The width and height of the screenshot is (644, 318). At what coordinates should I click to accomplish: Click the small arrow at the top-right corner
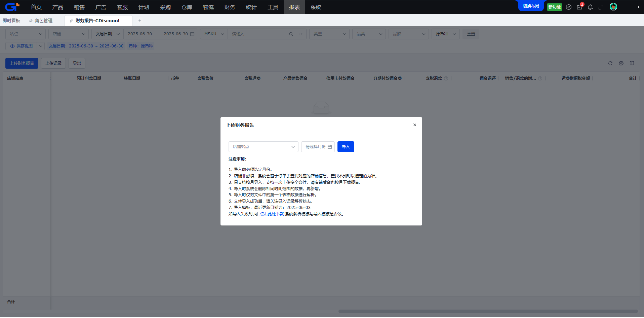[x=639, y=7]
